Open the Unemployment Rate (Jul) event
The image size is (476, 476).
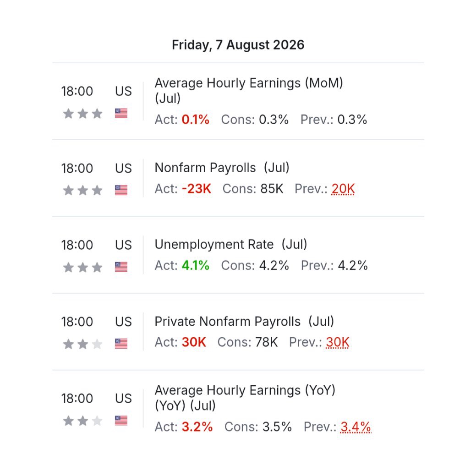tap(231, 244)
